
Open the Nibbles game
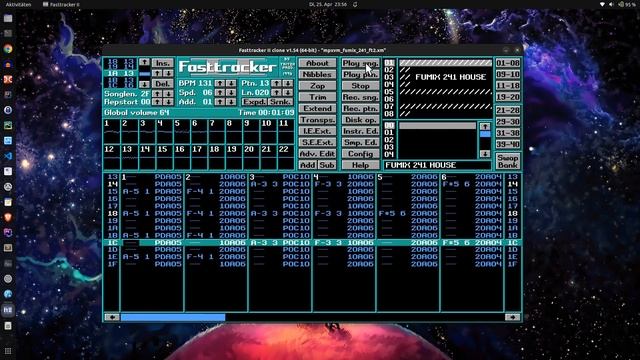pyautogui.click(x=318, y=74)
